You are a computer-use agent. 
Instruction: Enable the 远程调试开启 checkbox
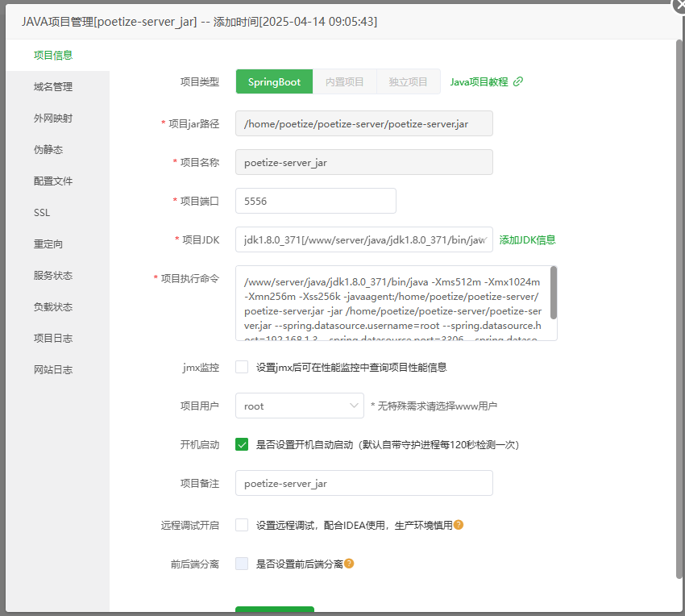[x=242, y=525]
